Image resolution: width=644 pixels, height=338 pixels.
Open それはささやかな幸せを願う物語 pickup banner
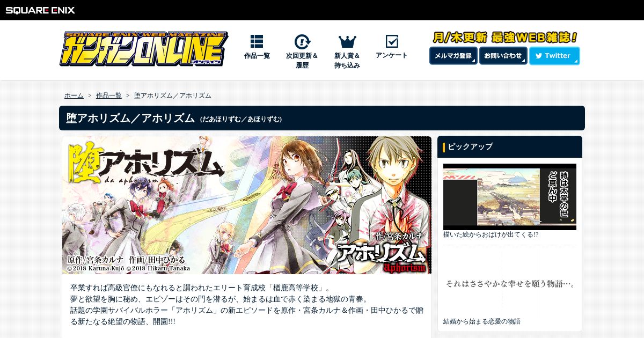click(510, 283)
